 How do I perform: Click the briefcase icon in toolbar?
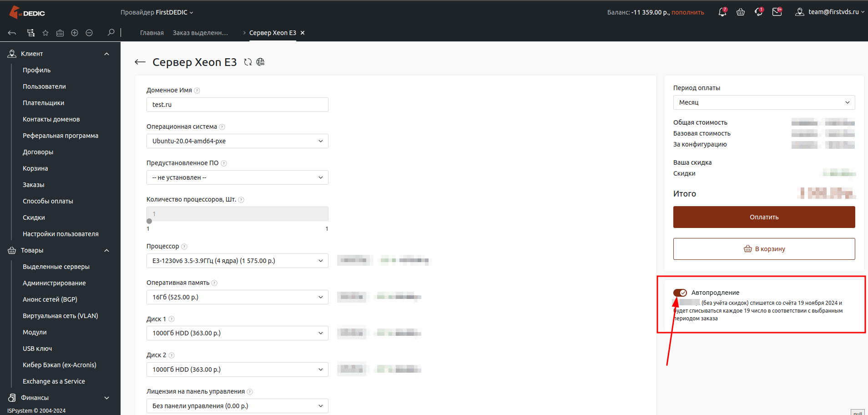point(60,33)
